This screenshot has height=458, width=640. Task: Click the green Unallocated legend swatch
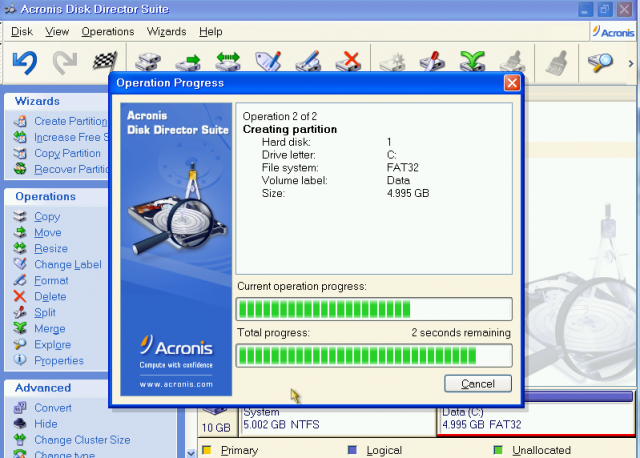pyautogui.click(x=498, y=450)
